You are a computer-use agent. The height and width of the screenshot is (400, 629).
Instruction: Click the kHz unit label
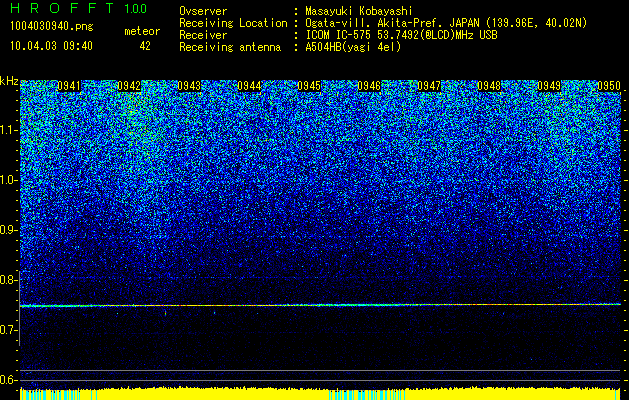tap(9, 81)
